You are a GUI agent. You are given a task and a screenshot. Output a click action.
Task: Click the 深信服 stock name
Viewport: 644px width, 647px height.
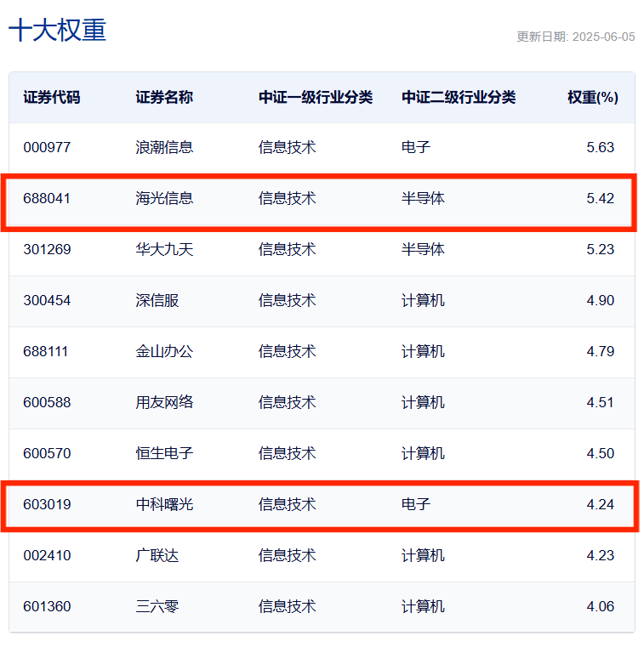coord(157,300)
